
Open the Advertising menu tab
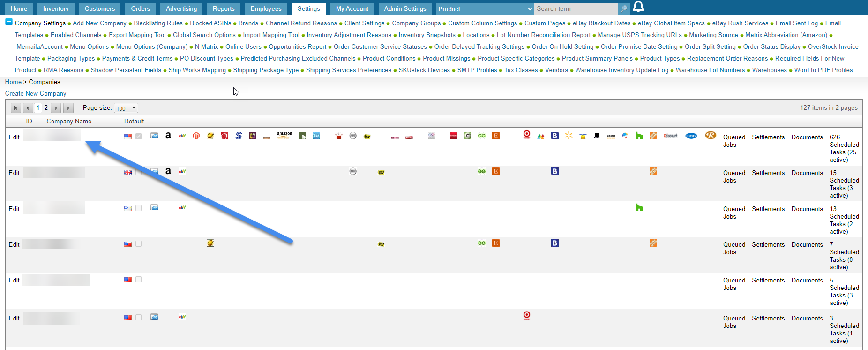point(181,8)
